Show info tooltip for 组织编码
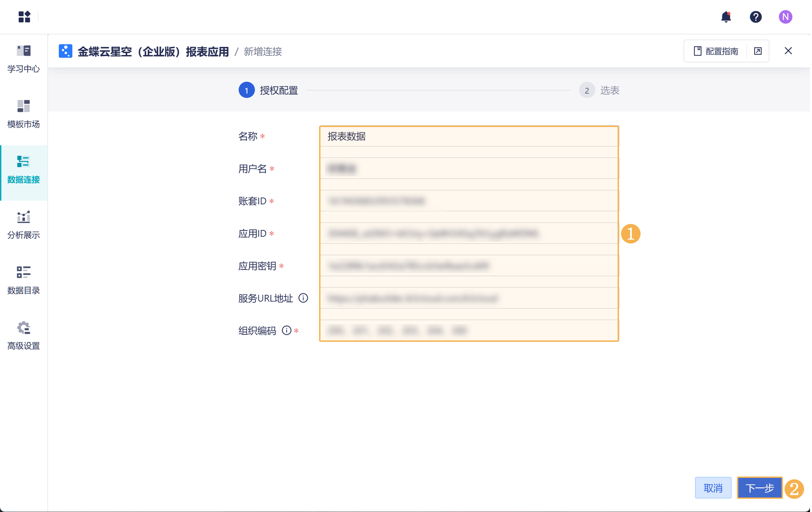The image size is (812, 512). pos(287,330)
